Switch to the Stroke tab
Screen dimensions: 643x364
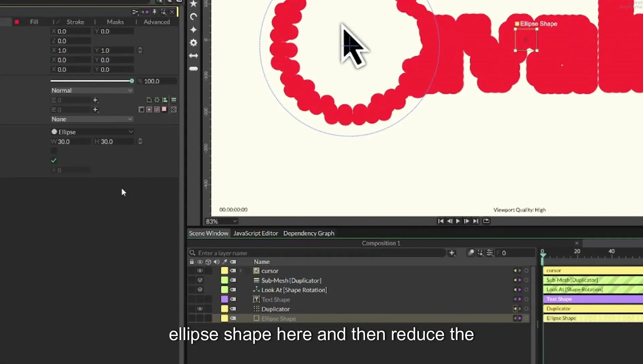[x=75, y=22]
